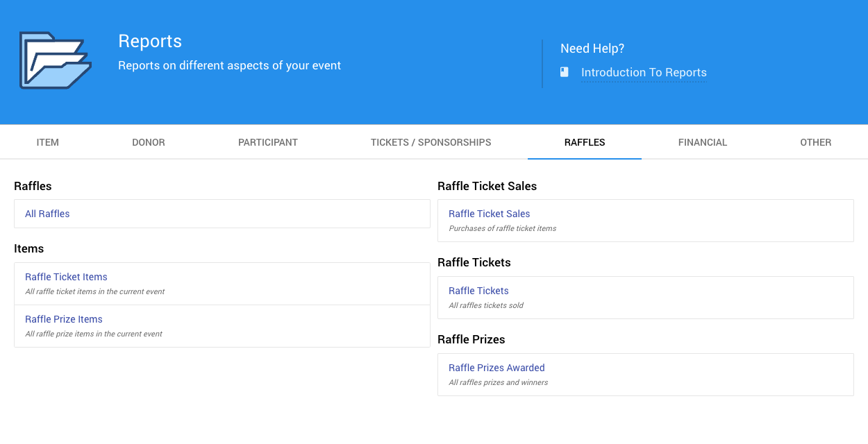This screenshot has width=868, height=444.
Task: Click the Items section heading
Action: click(x=28, y=248)
